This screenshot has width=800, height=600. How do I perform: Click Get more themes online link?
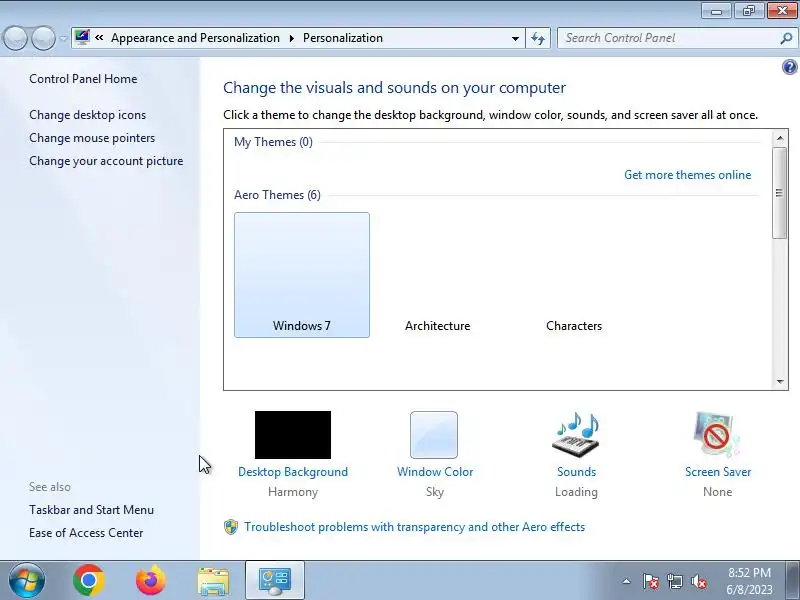tap(687, 174)
